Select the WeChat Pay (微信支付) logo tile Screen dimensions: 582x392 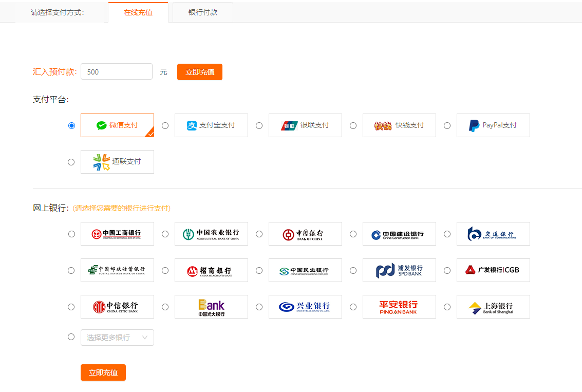pyautogui.click(x=117, y=125)
